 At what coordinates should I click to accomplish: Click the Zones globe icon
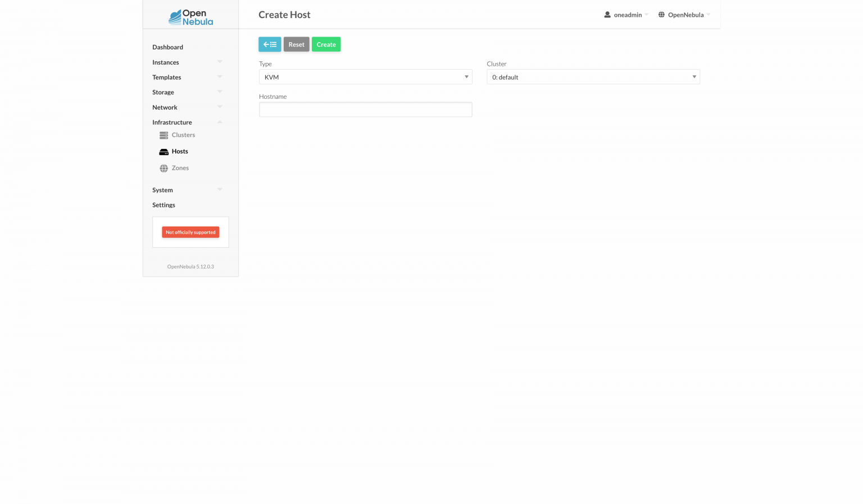[x=163, y=167]
